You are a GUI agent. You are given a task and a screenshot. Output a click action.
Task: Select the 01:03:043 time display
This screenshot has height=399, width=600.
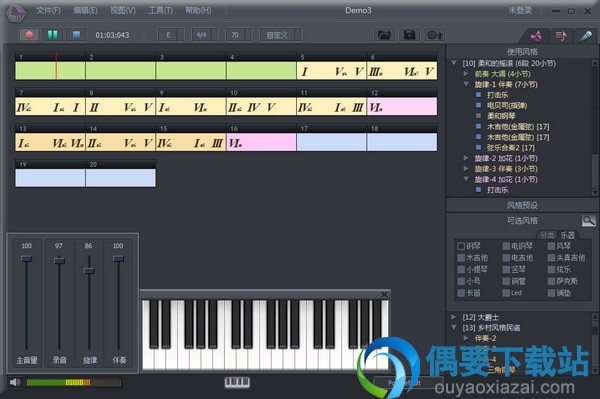(112, 35)
